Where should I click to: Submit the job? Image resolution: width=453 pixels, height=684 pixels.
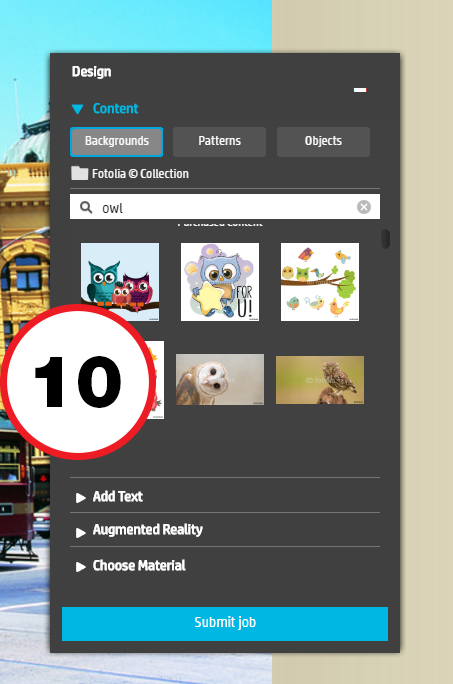(x=225, y=623)
